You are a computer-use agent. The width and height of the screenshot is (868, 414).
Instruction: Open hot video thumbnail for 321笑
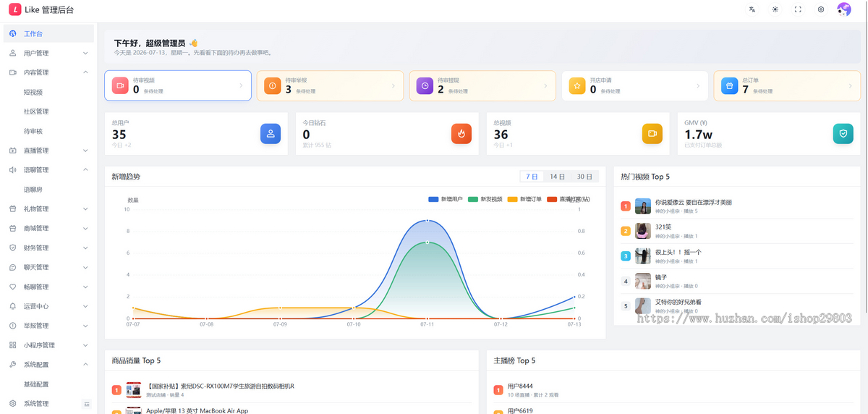click(x=643, y=231)
